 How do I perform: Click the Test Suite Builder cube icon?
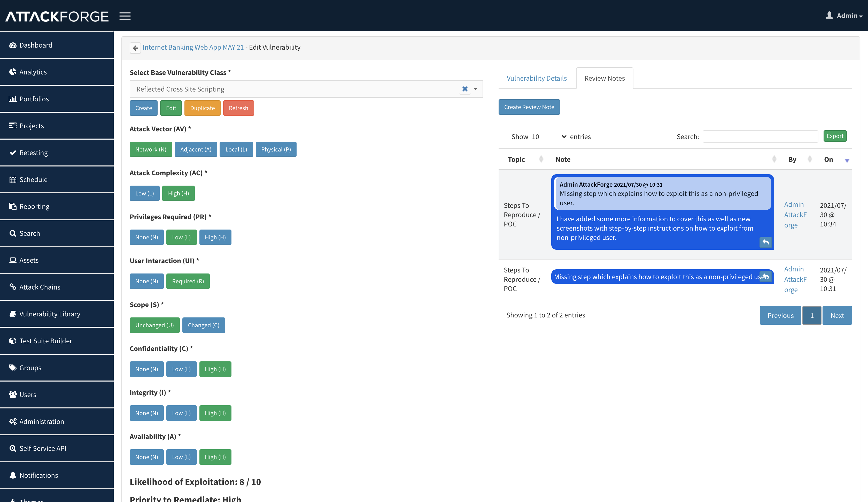pos(13,341)
